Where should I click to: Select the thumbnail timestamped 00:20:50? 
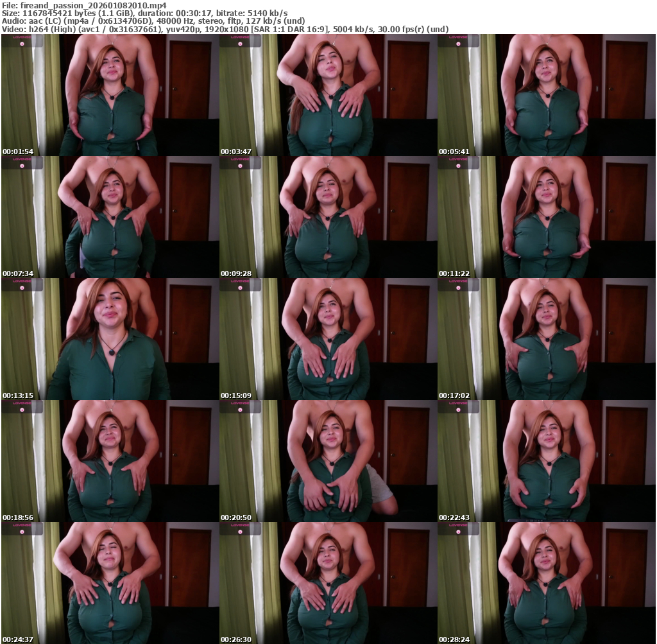(x=328, y=461)
